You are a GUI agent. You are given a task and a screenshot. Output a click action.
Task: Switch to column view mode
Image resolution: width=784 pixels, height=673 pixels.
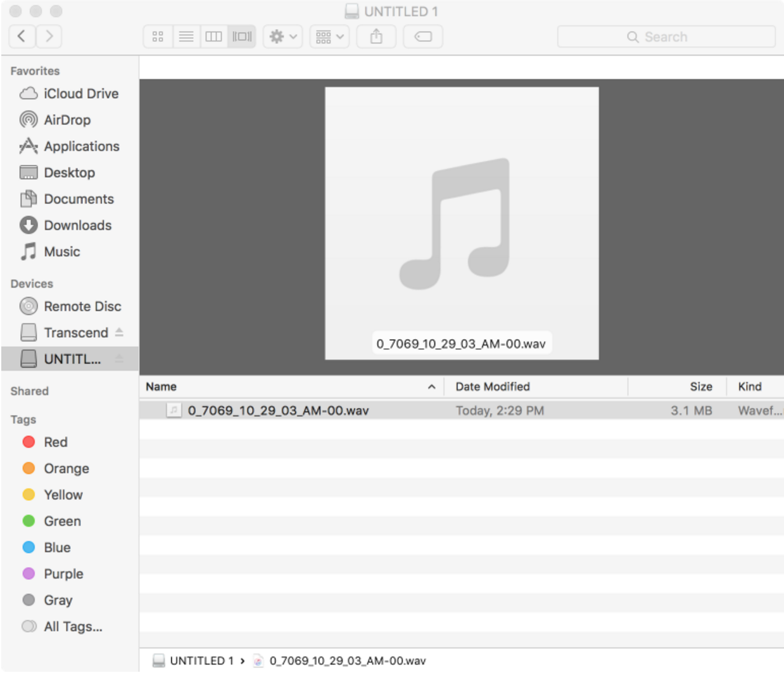click(213, 36)
